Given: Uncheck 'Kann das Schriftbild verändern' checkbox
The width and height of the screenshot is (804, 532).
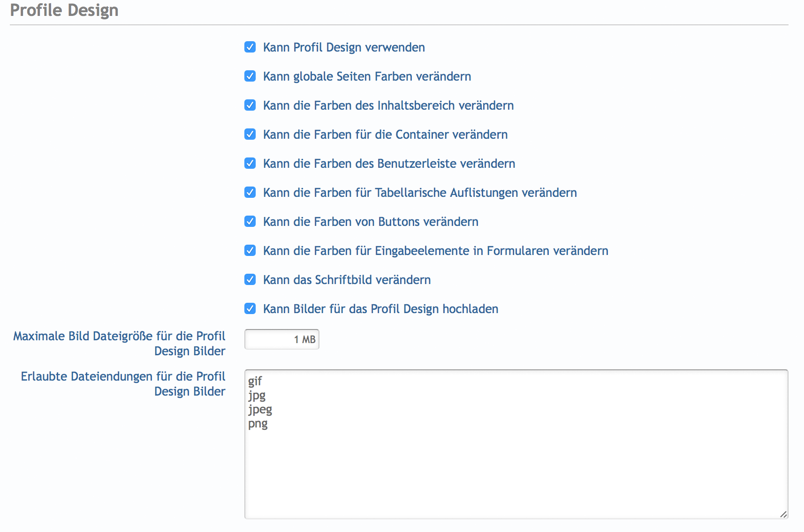Looking at the screenshot, I should [x=250, y=280].
